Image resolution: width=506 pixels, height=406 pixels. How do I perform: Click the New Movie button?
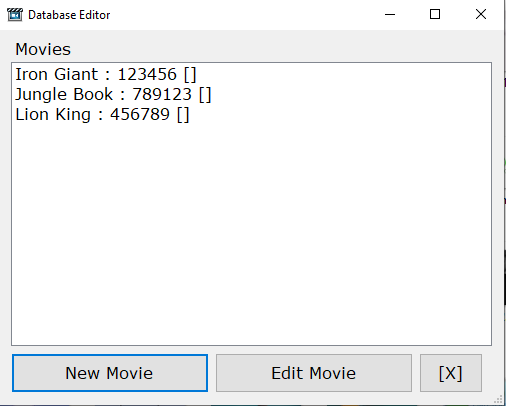[x=110, y=373]
